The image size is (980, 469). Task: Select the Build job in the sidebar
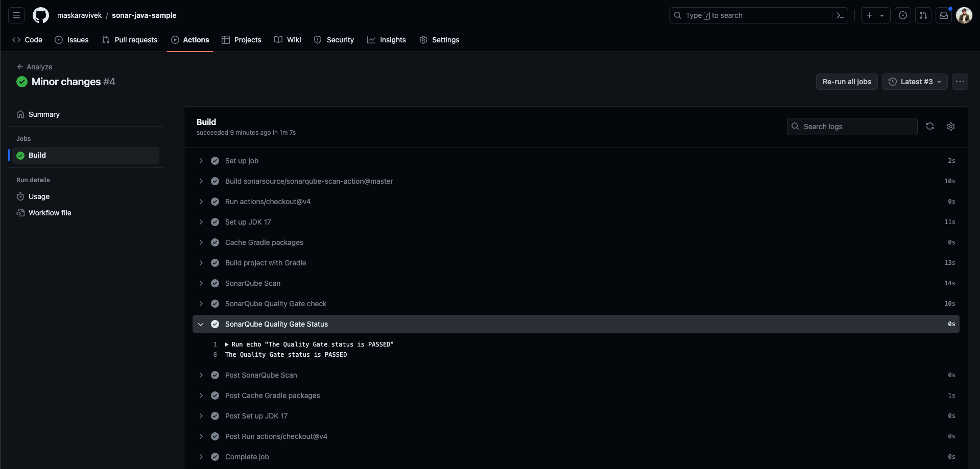[37, 155]
